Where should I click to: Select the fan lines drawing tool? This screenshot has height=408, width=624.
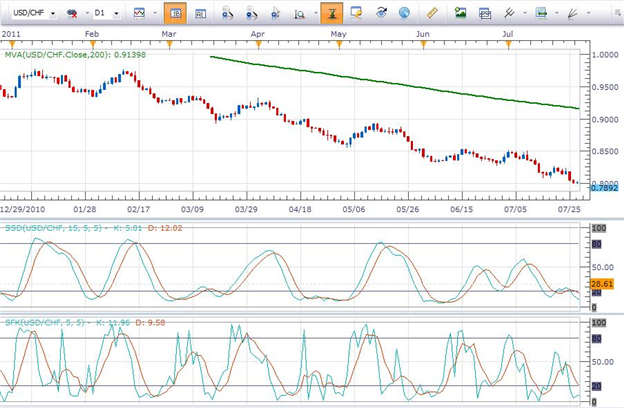coord(572,13)
